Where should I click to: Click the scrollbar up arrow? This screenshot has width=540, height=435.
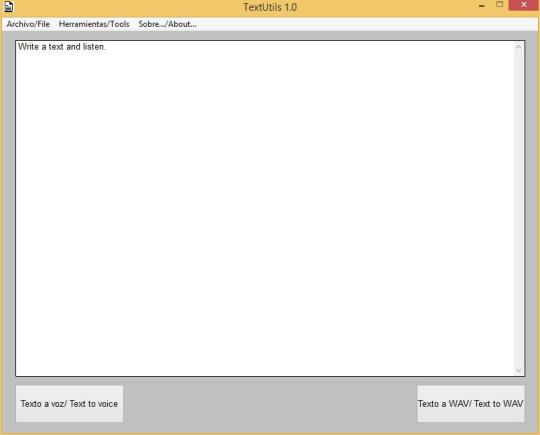click(519, 47)
